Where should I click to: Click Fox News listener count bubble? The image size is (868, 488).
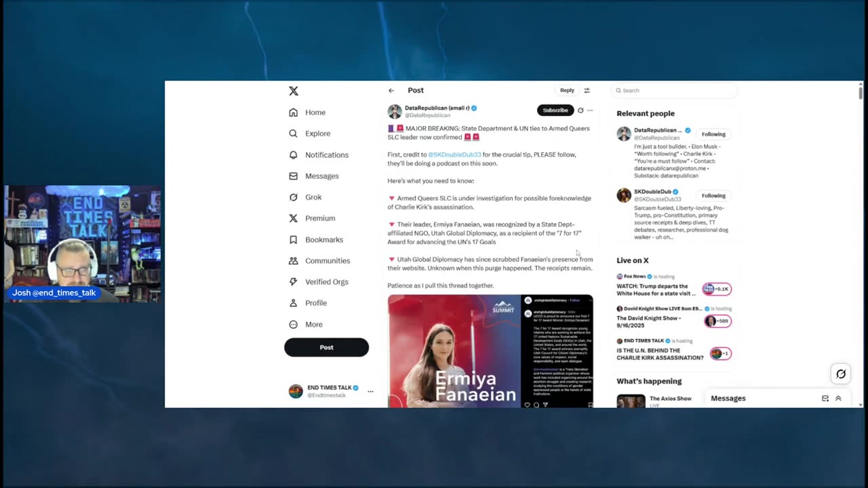click(x=717, y=289)
